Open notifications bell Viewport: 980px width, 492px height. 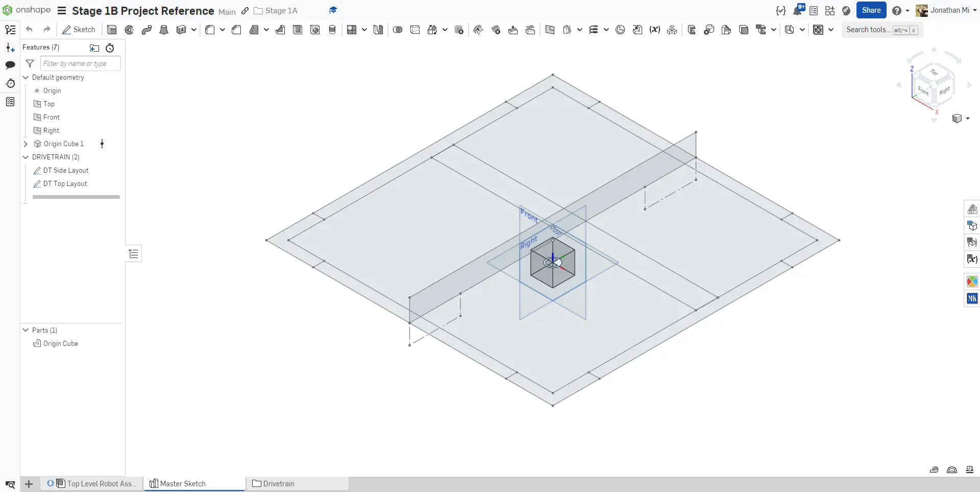coord(797,11)
